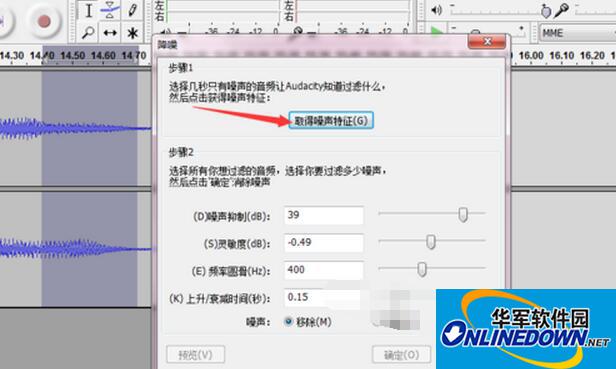
Task: Click the frequency smoothing (Hz) slider
Action: click(x=432, y=269)
